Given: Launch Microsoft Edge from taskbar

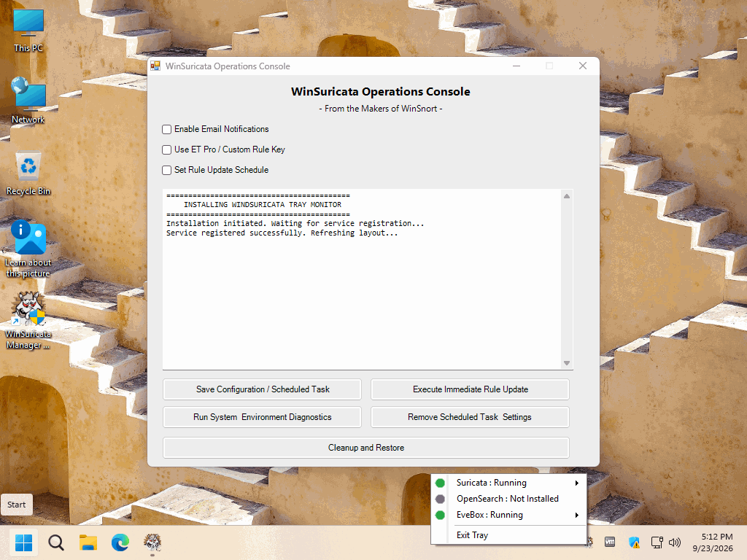Looking at the screenshot, I should coord(120,542).
